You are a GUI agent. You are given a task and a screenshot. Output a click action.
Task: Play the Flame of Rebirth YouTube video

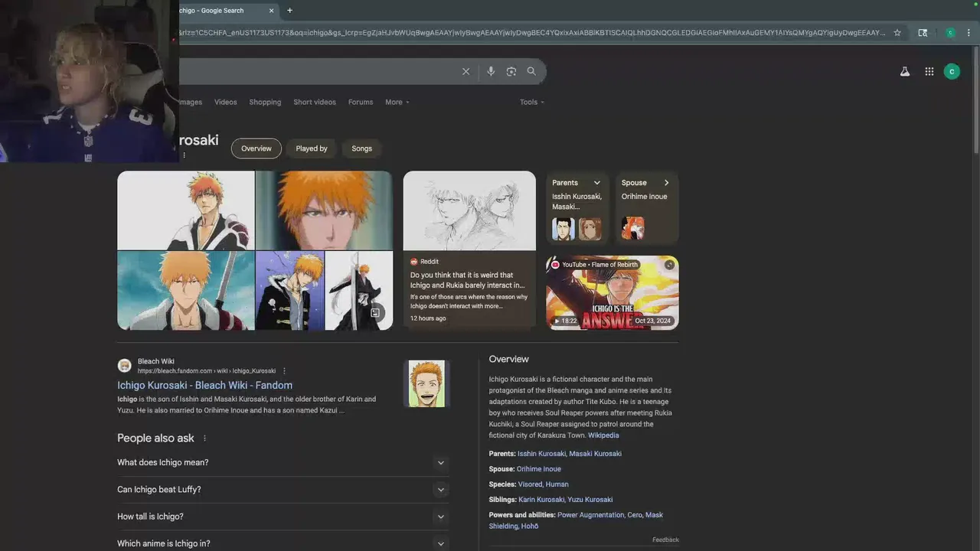612,292
